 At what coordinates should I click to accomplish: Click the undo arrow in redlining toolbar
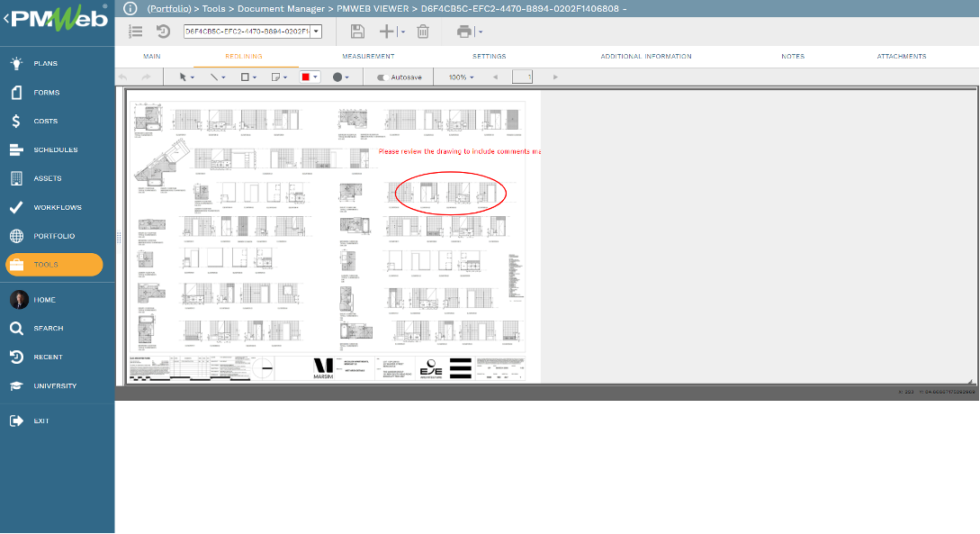click(x=123, y=77)
